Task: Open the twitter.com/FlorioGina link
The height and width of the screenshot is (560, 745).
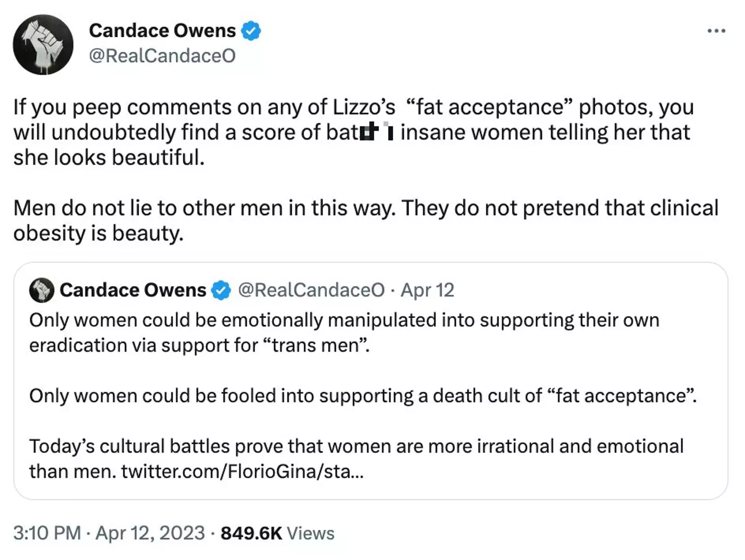Action: coord(242,472)
